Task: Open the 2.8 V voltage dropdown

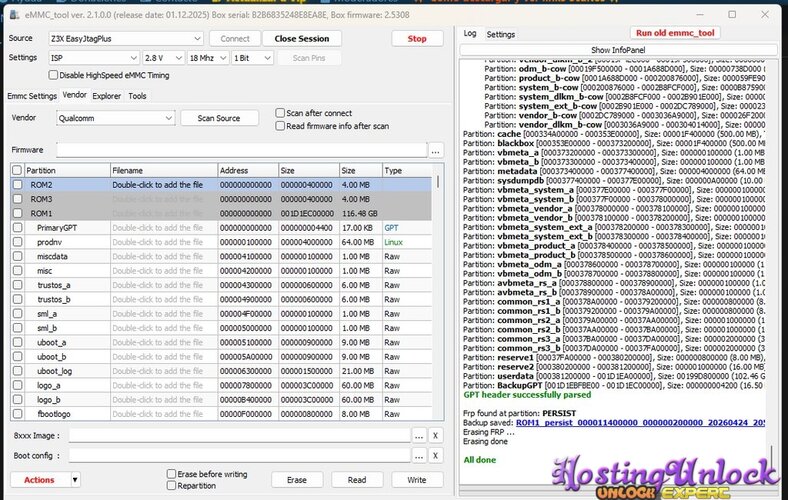Action: [163, 58]
